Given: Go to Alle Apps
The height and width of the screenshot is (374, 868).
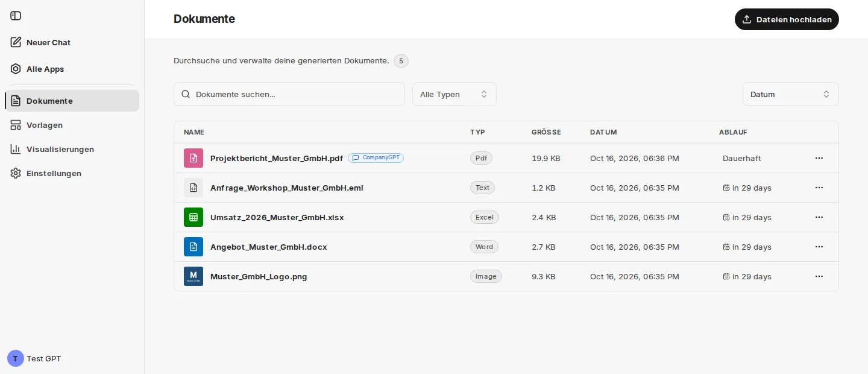Looking at the screenshot, I should (72, 69).
